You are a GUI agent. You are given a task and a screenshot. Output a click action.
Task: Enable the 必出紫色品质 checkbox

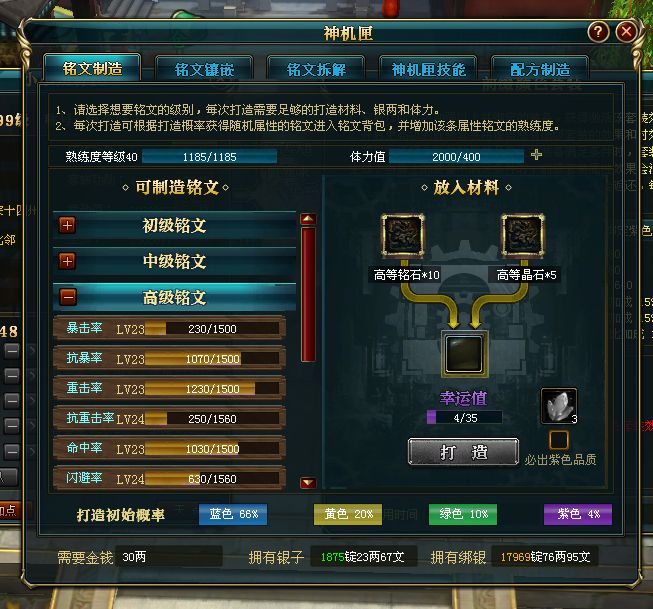(x=558, y=440)
